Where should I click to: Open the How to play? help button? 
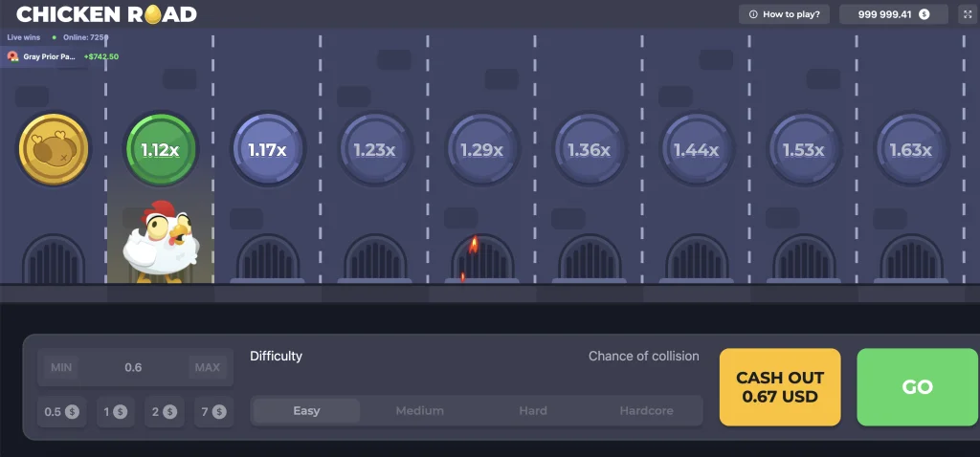785,13
